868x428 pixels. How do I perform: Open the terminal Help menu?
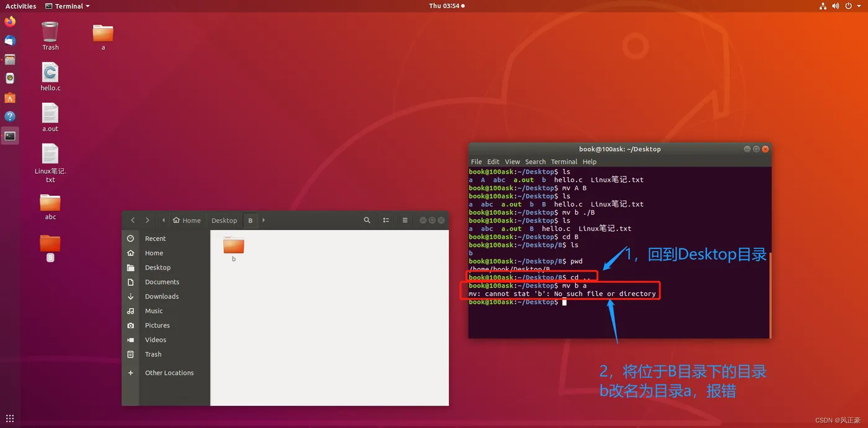(590, 162)
